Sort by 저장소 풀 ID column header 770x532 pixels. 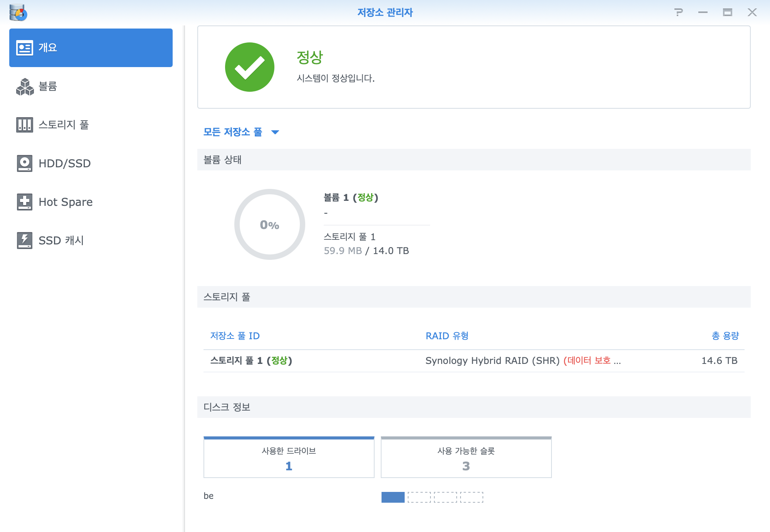235,336
